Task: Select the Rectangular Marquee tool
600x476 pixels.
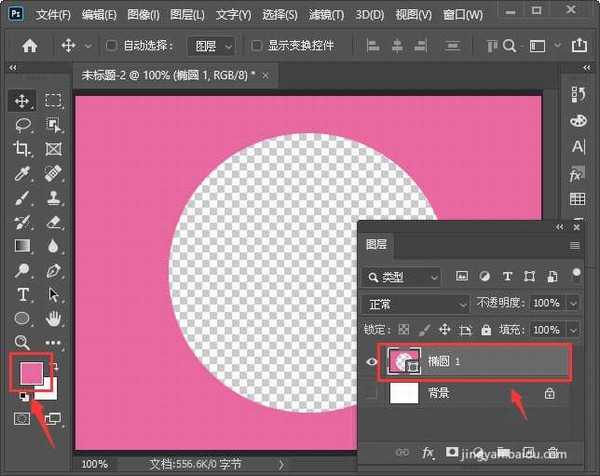Action: coord(53,101)
